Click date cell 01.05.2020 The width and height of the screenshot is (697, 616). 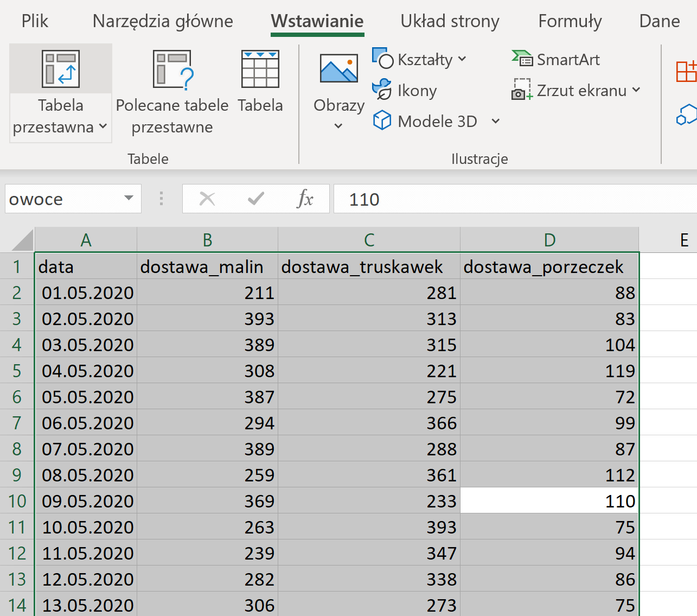(86, 293)
